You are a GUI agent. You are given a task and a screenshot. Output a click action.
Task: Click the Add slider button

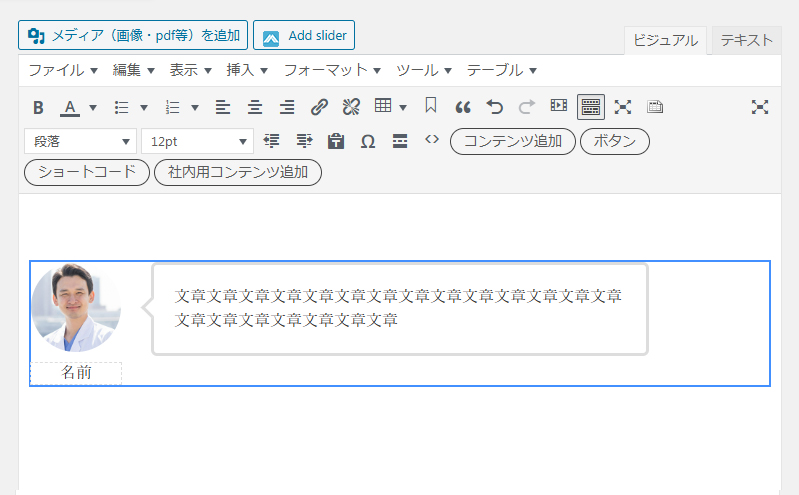pyautogui.click(x=304, y=35)
